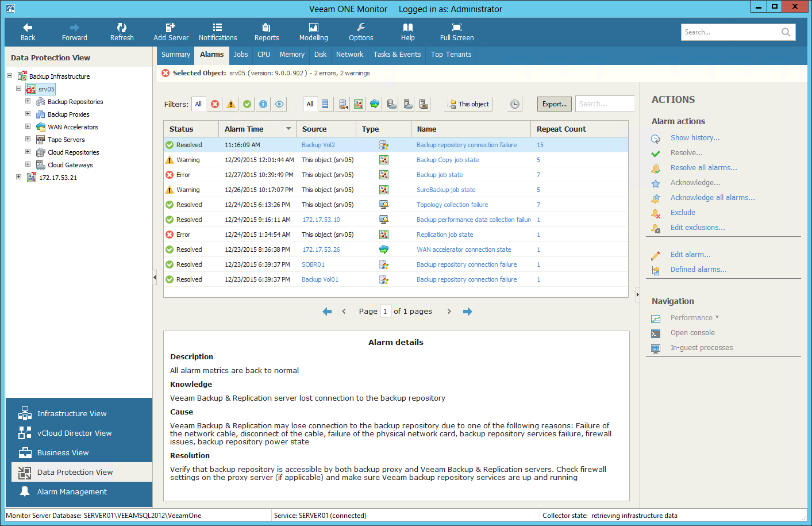The height and width of the screenshot is (526, 812).
Task: Open Notifications settings
Action: tap(218, 32)
